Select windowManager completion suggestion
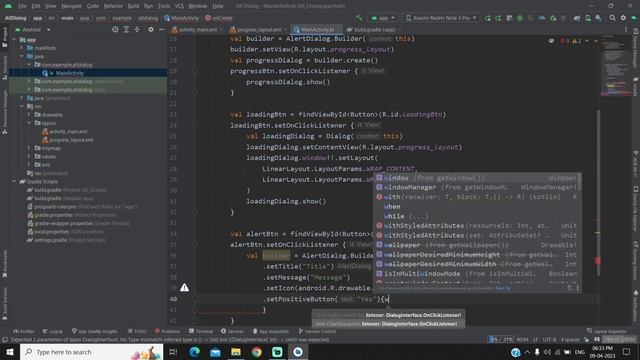The width and height of the screenshot is (640, 360). pos(477,187)
